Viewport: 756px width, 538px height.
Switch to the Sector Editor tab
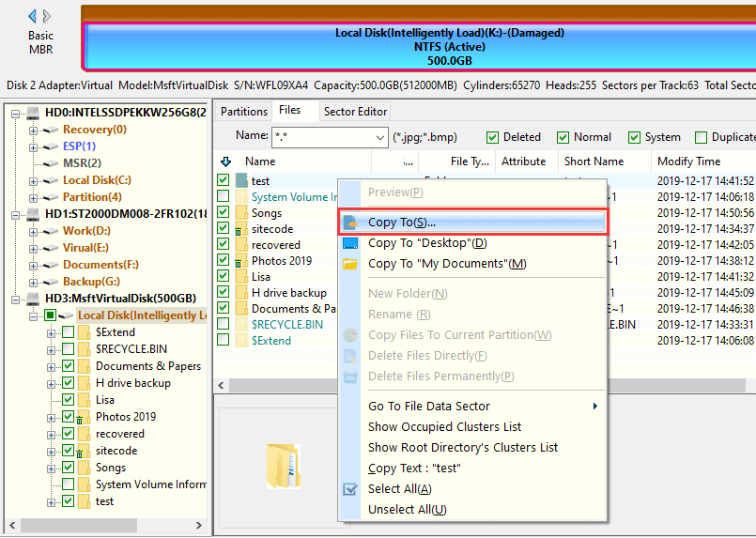[x=355, y=112]
